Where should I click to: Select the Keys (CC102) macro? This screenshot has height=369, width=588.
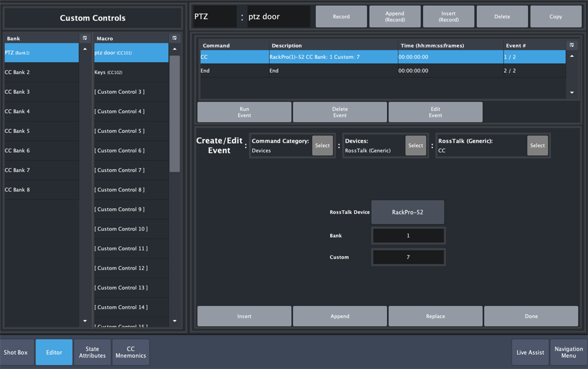[x=131, y=72]
